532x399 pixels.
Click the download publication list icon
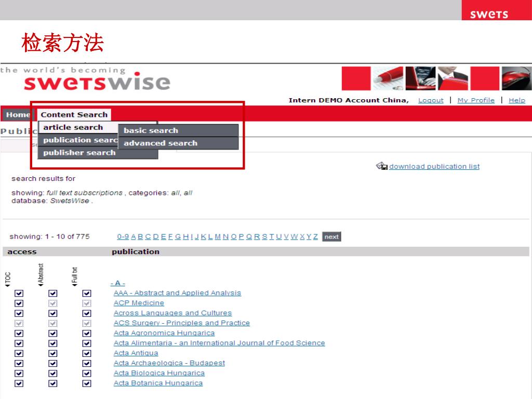(x=382, y=166)
